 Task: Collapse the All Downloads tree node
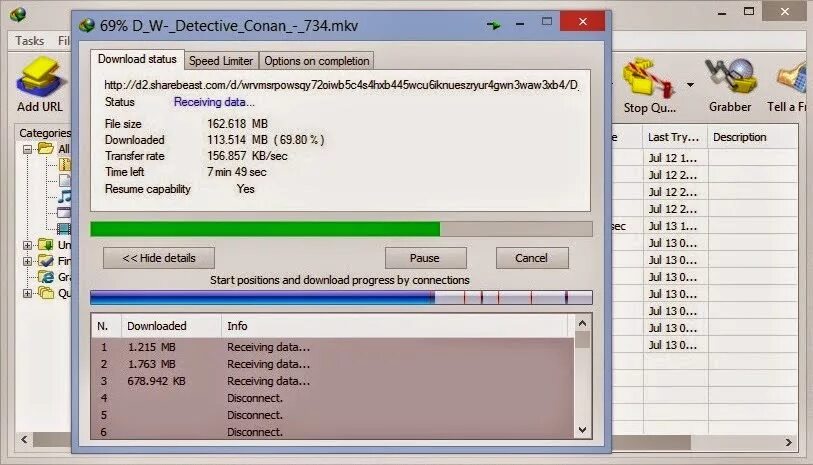(27, 149)
